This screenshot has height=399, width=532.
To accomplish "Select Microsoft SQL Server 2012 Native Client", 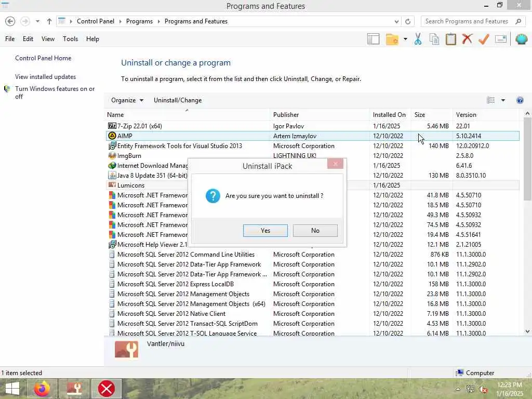I will coord(312,314).
